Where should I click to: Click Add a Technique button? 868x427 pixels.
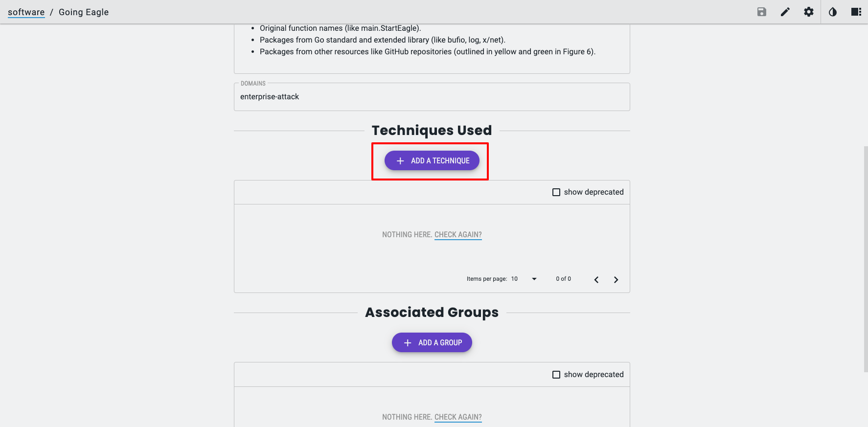(x=432, y=160)
